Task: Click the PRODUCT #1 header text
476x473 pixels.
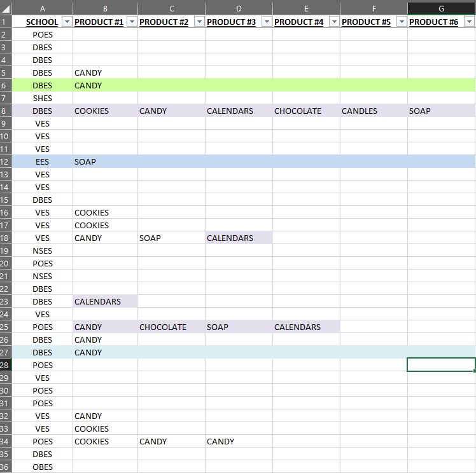Action: [x=99, y=22]
